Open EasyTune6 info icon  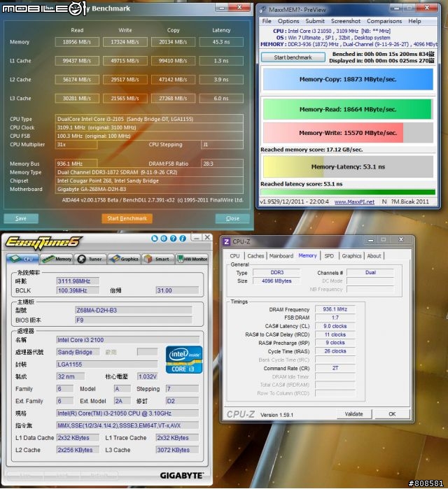click(183, 239)
